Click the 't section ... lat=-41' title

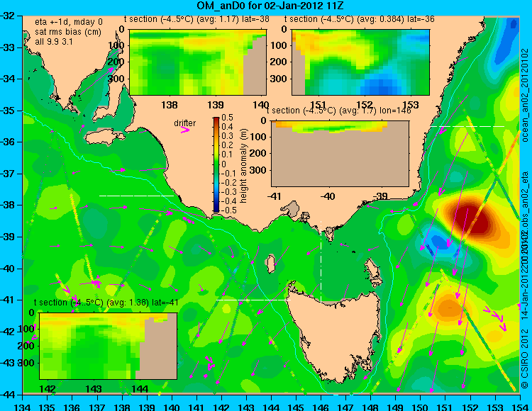click(x=106, y=303)
